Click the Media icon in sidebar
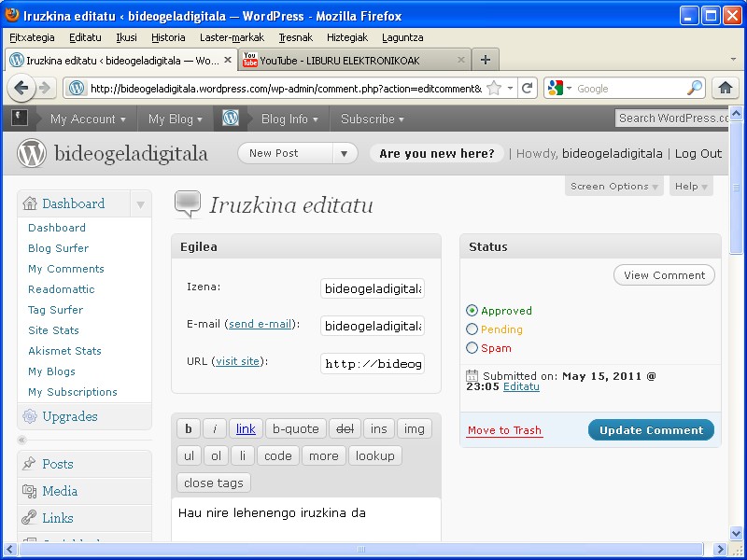Image resolution: width=747 pixels, height=560 pixels. coord(30,491)
